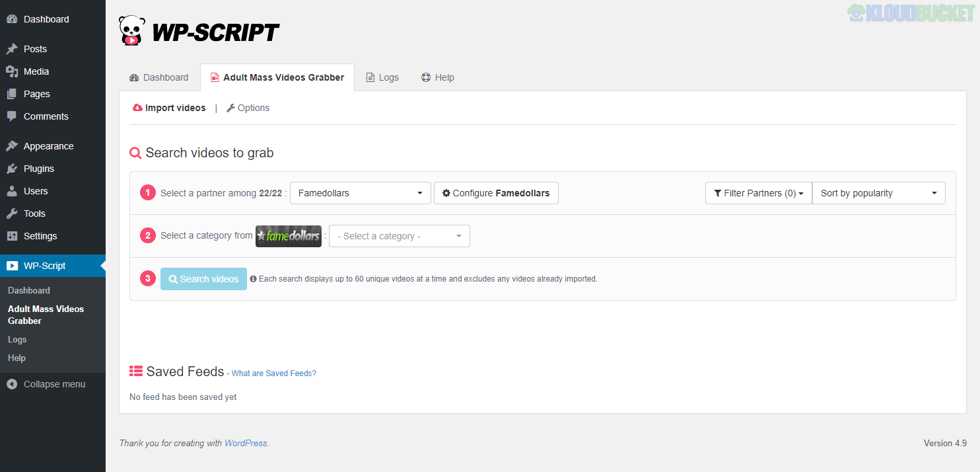Open the Famedollars partner dropdown
Viewport: 980px width, 472px height.
[360, 193]
